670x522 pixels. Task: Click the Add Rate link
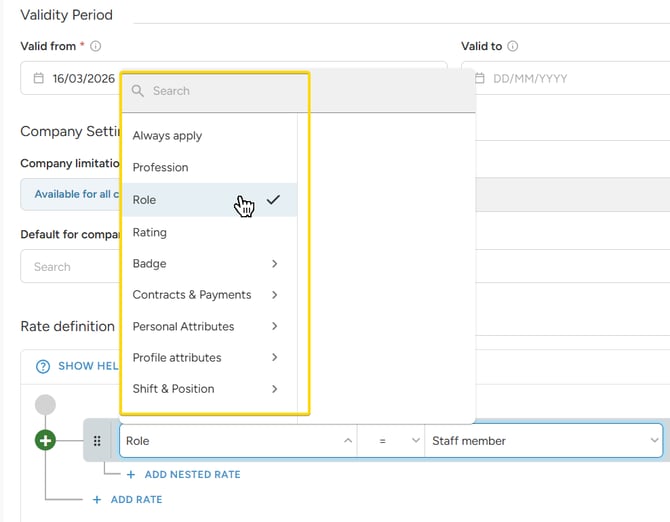[135, 499]
